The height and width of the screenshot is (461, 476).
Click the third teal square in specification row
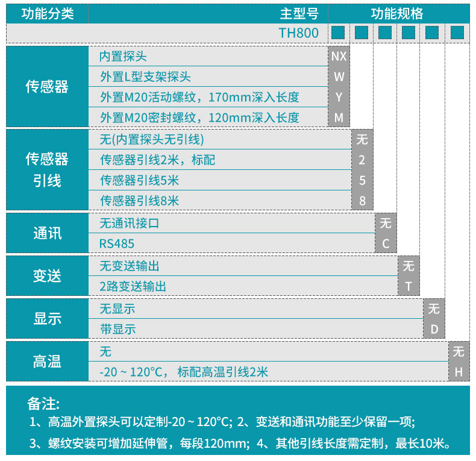[385, 33]
